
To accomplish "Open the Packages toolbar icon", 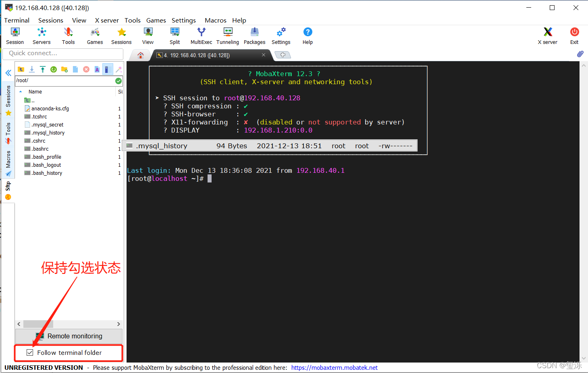I will click(x=254, y=36).
